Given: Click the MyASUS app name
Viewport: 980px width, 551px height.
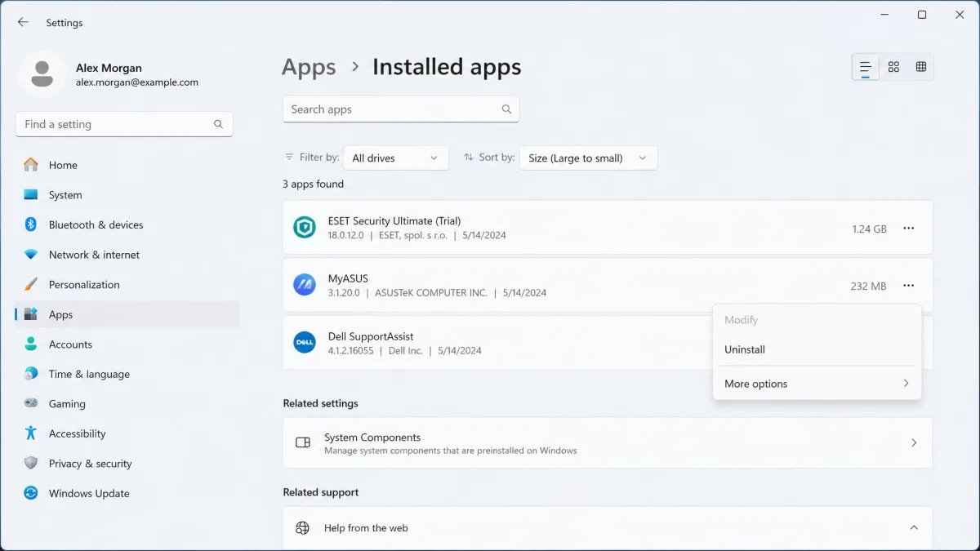Looking at the screenshot, I should click(348, 278).
